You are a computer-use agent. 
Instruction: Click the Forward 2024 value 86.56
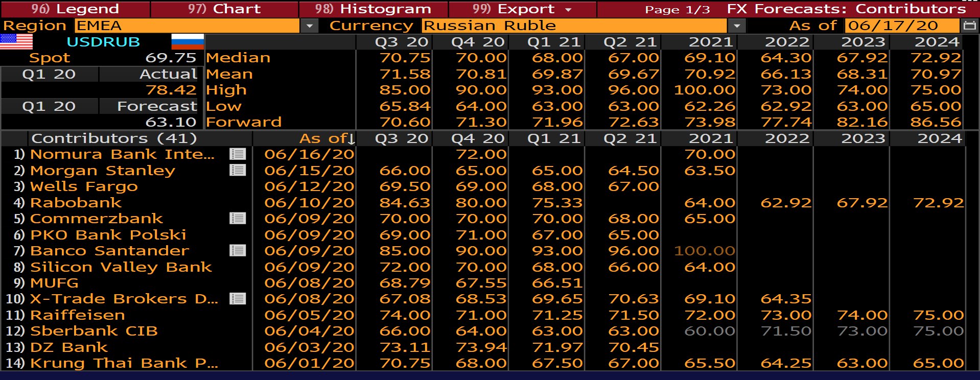[936, 122]
